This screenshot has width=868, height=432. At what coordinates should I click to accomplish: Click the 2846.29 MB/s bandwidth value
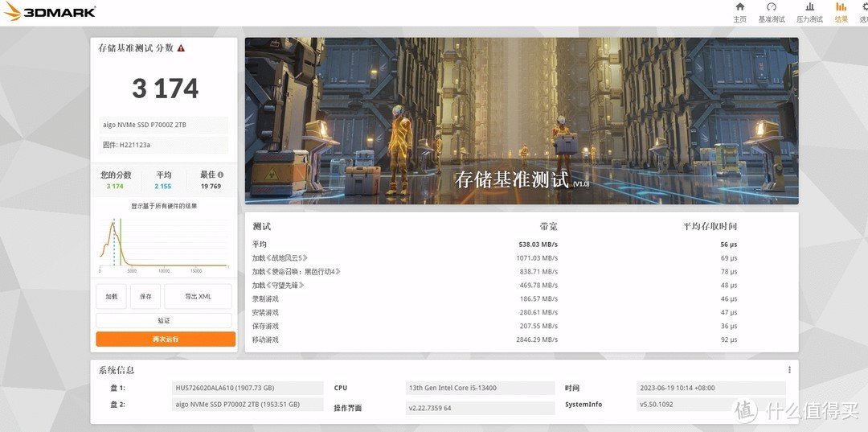(x=536, y=339)
